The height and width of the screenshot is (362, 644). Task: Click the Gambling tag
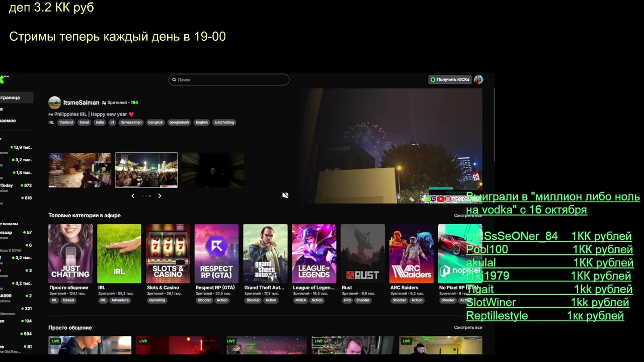(x=157, y=300)
